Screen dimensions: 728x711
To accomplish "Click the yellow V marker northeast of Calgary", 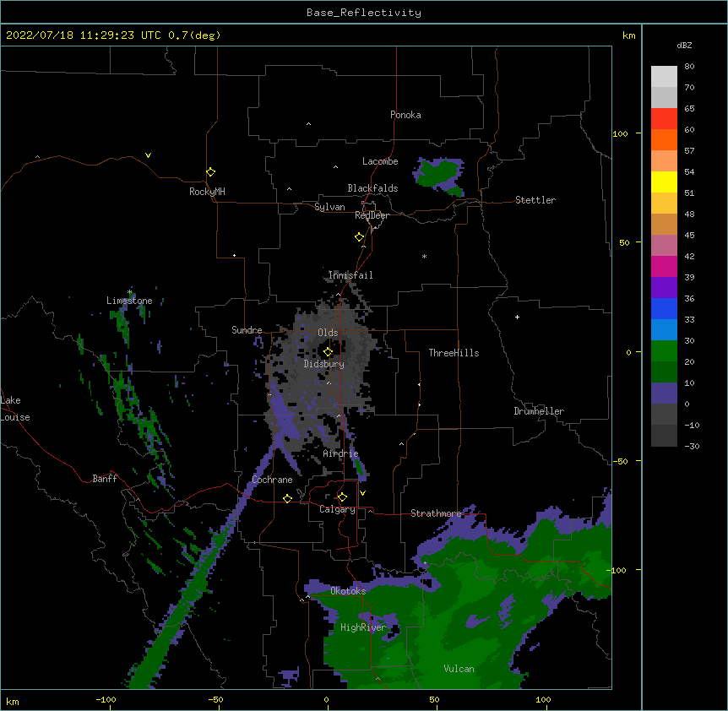I will (362, 493).
